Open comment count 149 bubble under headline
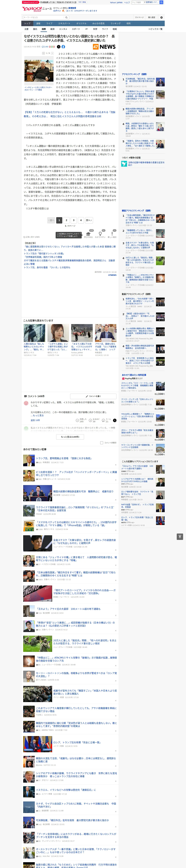 point(45,47)
